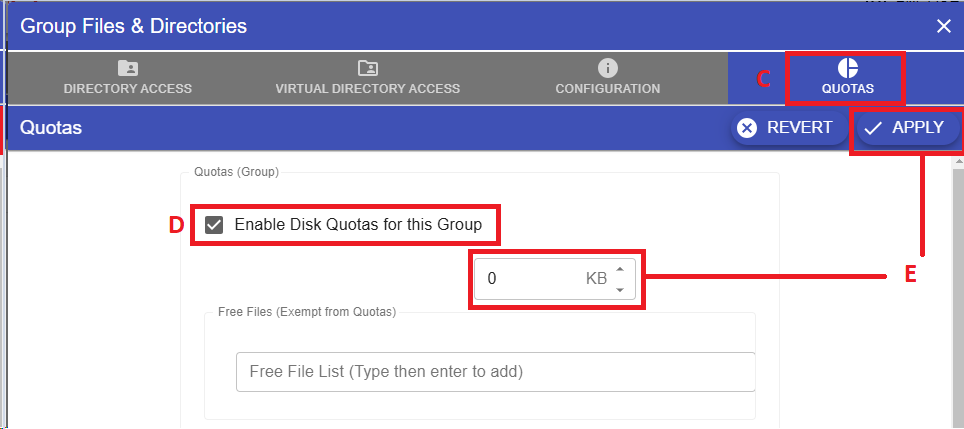Image resolution: width=964 pixels, height=429 pixels.
Task: Click the Revert circled-X icon
Action: click(x=747, y=128)
